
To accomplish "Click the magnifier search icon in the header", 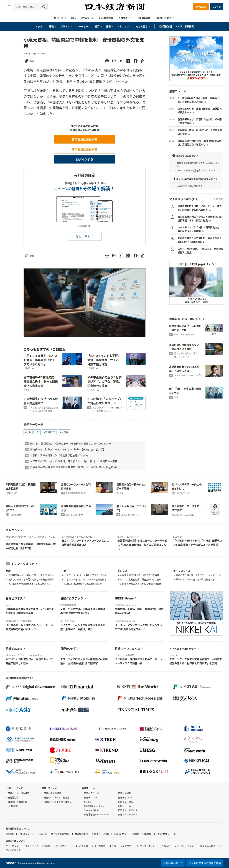I will click(x=44, y=7).
